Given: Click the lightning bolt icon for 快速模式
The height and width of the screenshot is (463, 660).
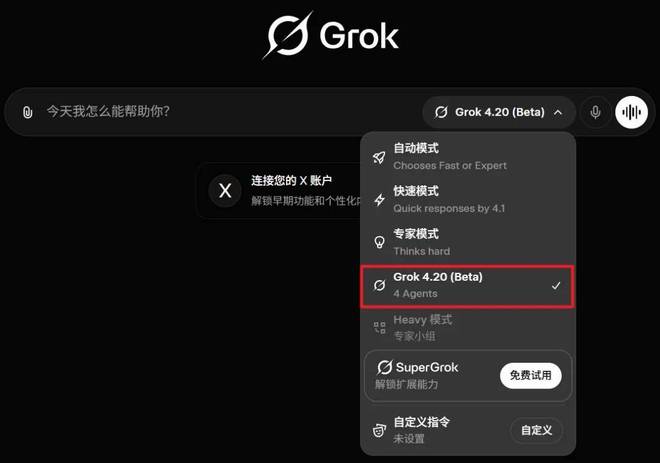Looking at the screenshot, I should coord(379,200).
